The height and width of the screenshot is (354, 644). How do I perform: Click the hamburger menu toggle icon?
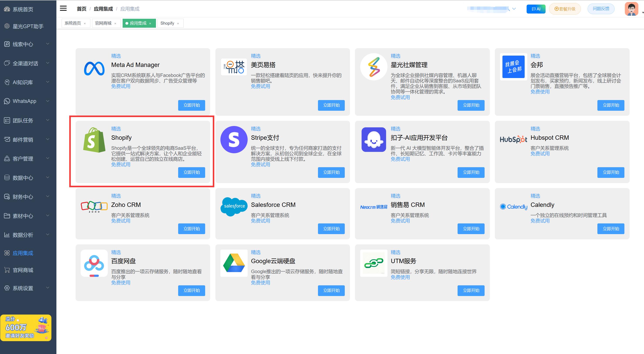pyautogui.click(x=63, y=8)
